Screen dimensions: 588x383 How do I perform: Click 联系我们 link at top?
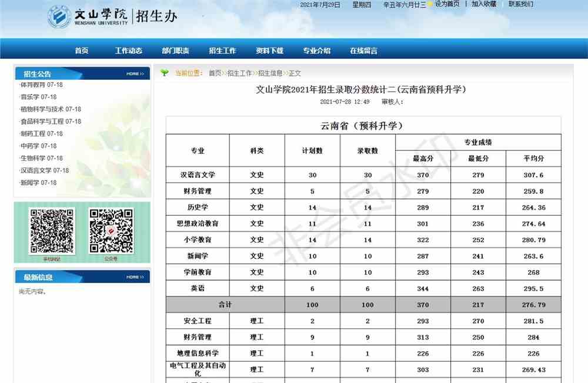tap(521, 4)
